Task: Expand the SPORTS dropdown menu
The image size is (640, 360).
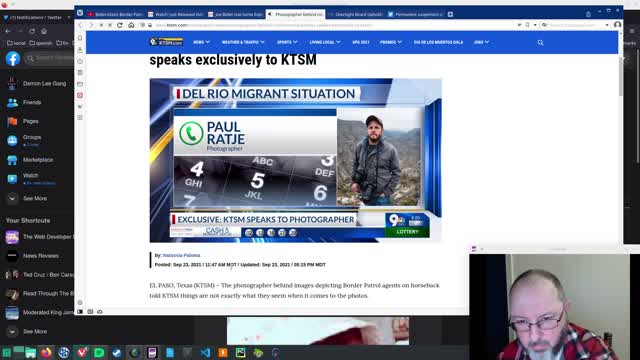Action: click(x=287, y=42)
